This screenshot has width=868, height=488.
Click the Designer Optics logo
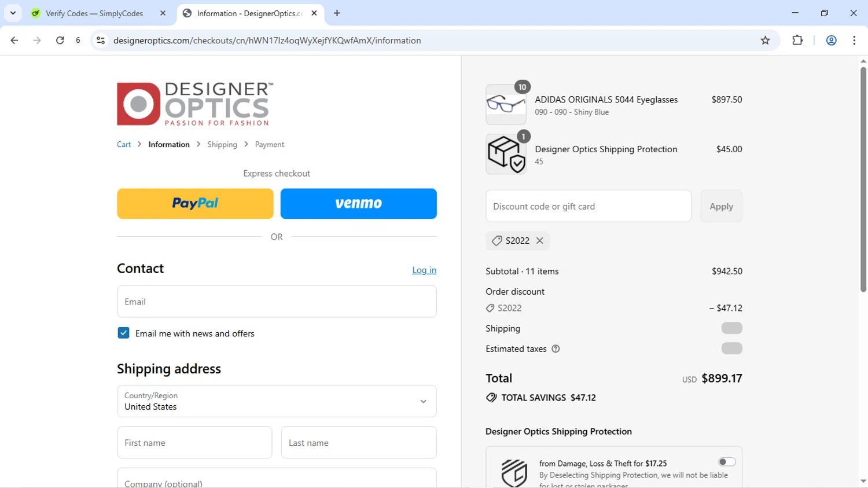(x=195, y=104)
